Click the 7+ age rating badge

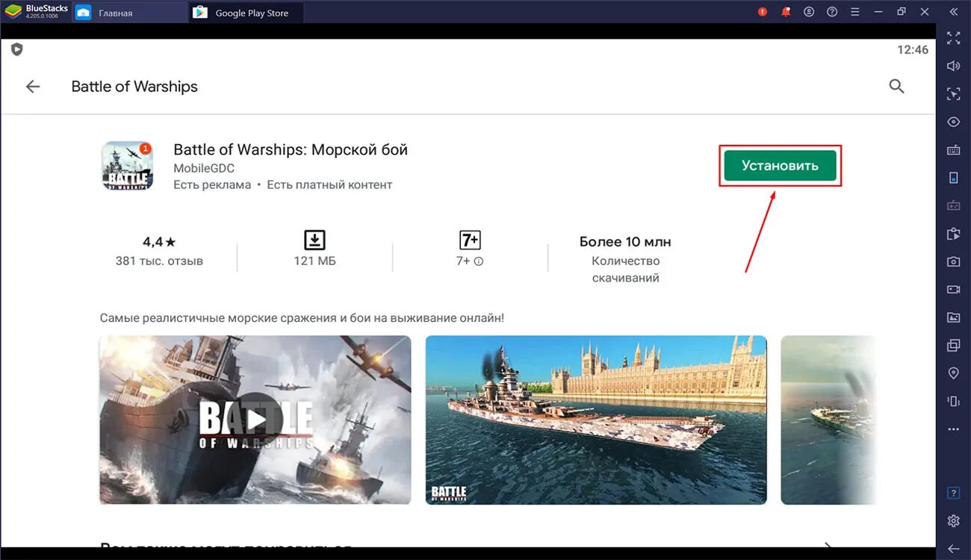[470, 240]
